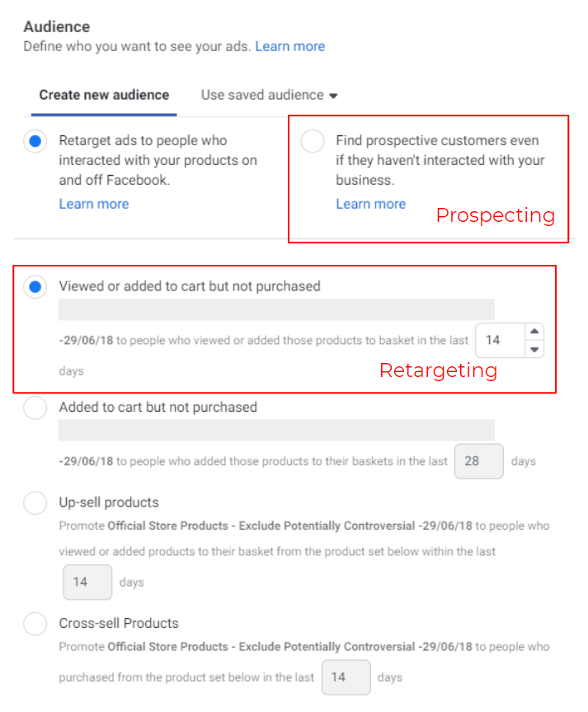588x712 pixels.
Task: Click the 14 days field for viewed products
Action: click(498, 340)
